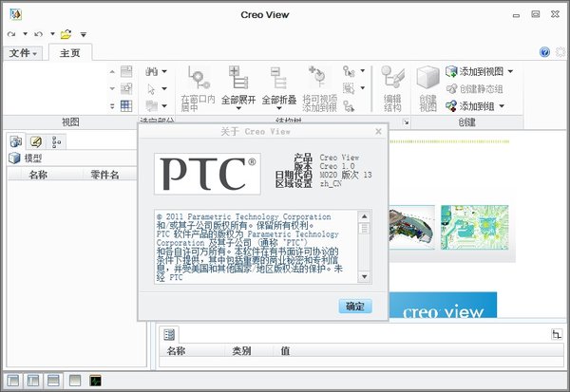This screenshot has height=392, width=570.
Task: Click the 类别 column header in attributes panel
Action: pos(241,351)
